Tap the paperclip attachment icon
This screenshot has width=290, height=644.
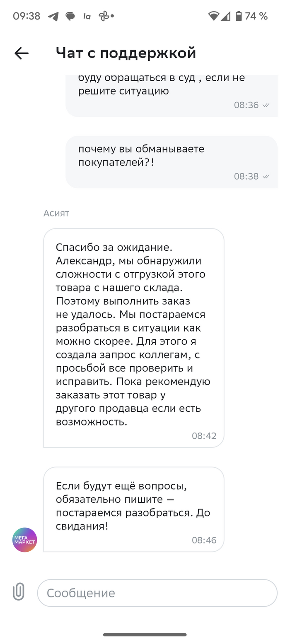coord(19,592)
